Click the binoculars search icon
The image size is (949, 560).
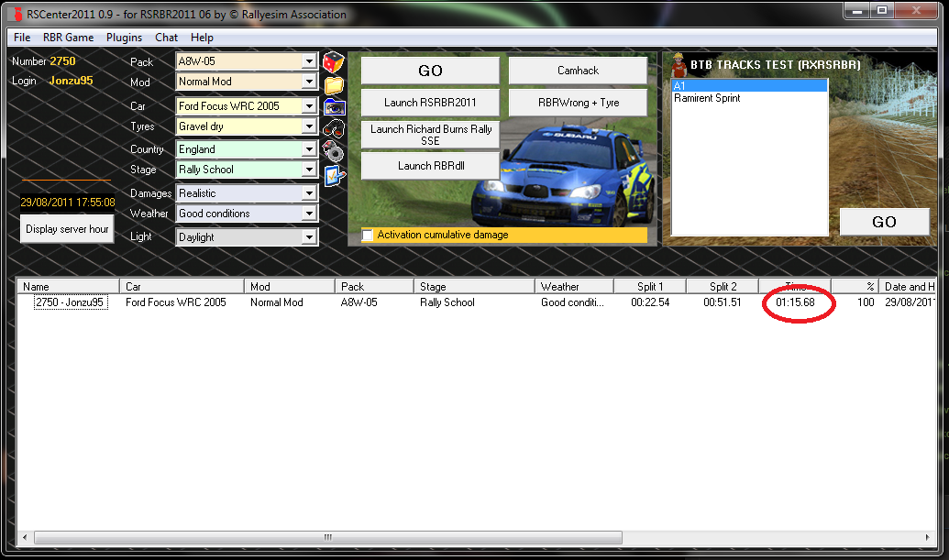tap(334, 129)
